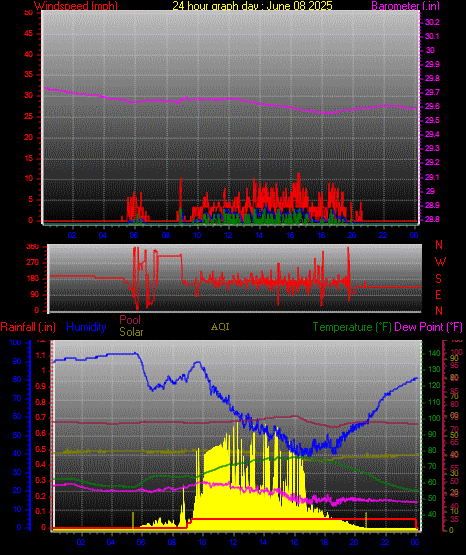Select the 0.7 rainfall axis value

(41, 418)
